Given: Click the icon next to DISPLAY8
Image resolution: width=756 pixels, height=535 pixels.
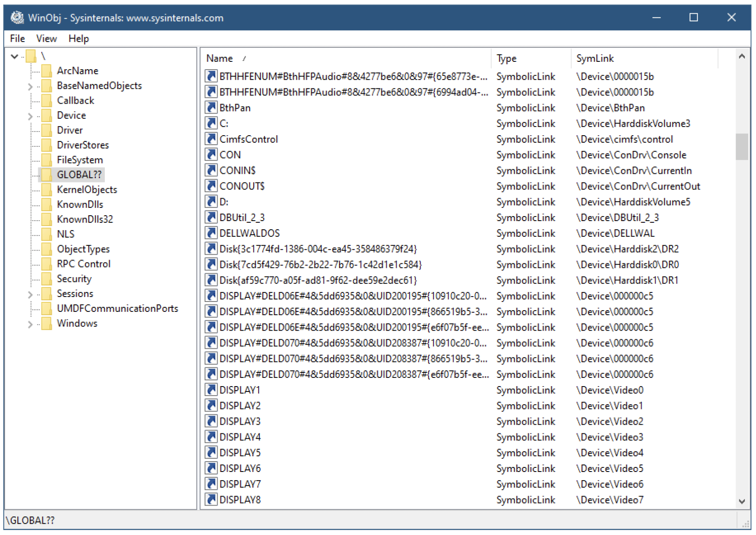Looking at the screenshot, I should pyautogui.click(x=211, y=499).
